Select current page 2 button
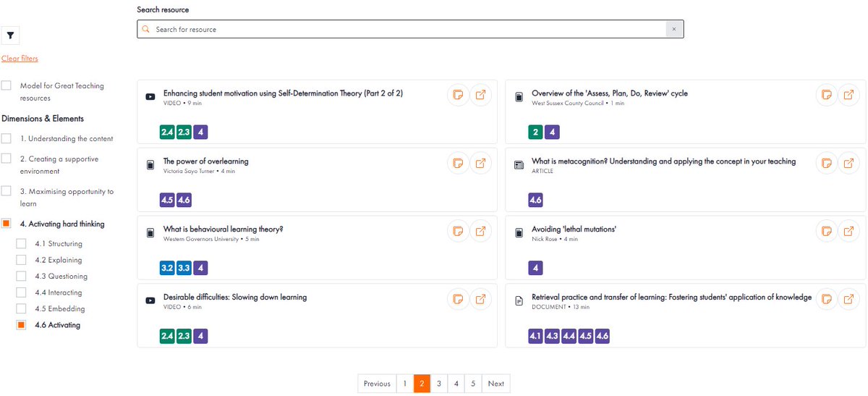The image size is (868, 396). (422, 384)
